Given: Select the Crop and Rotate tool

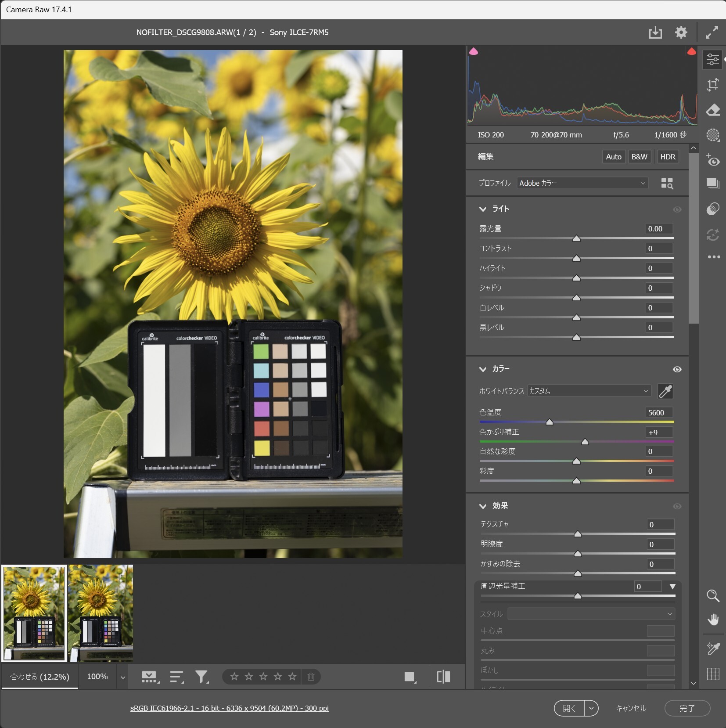Looking at the screenshot, I should (x=712, y=85).
